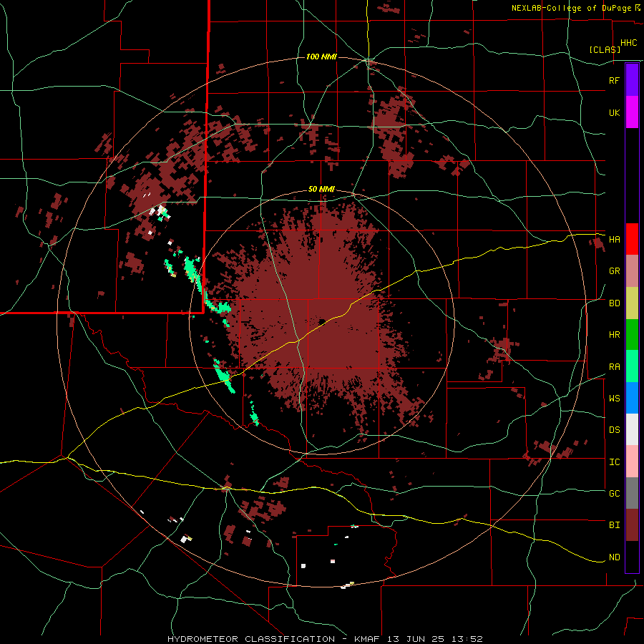
Task: Click the light green RA legend swatch
Action: tap(632, 366)
